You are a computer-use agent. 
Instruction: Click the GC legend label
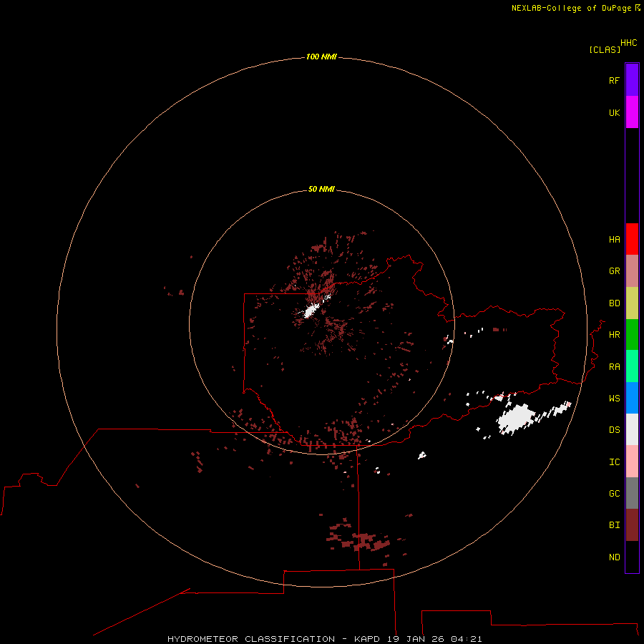614,494
